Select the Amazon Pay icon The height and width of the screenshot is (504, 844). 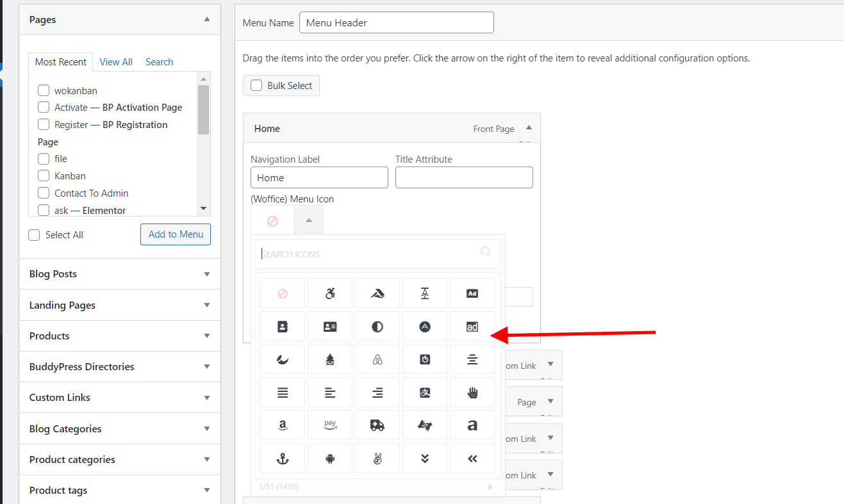coord(330,425)
